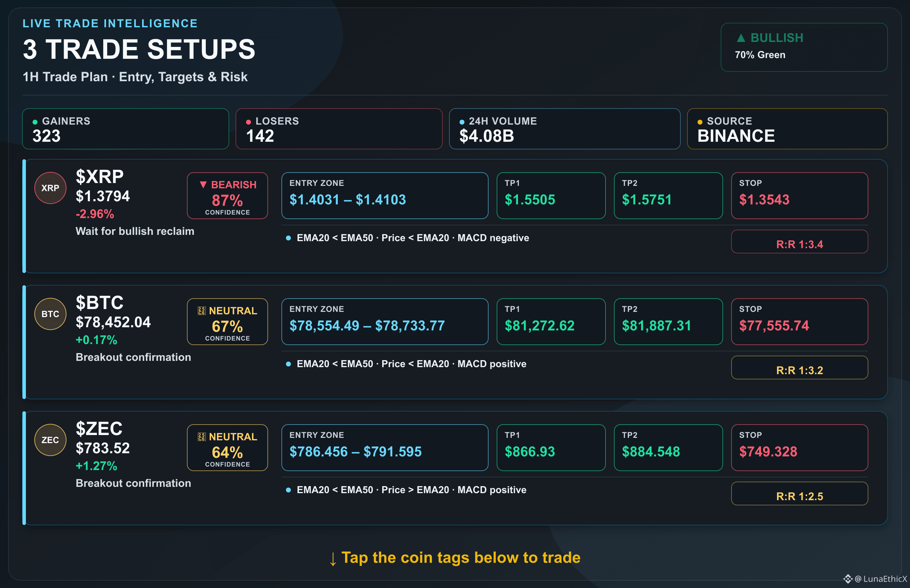Click the BEARISH 87% confidence badge
The image size is (910, 588).
[x=227, y=196]
